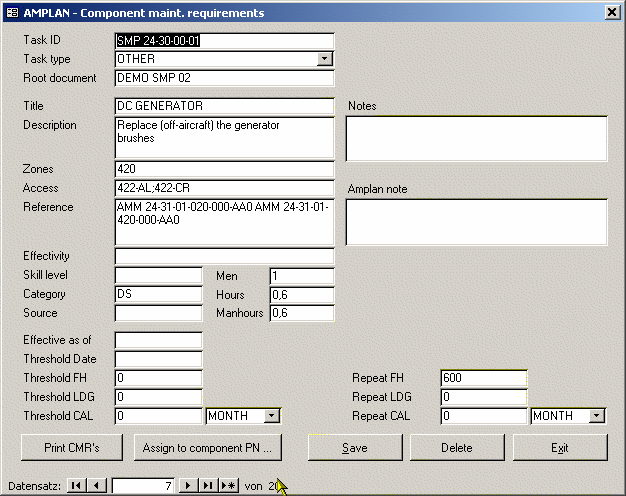Viewport: 626px width, 496px height.
Task: Click the AMPLAN window title icon
Action: point(12,13)
